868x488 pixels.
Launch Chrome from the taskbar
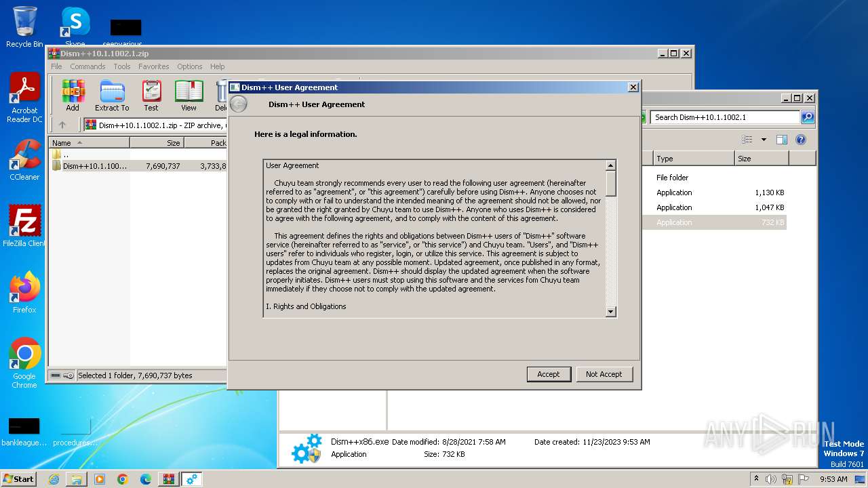(123, 479)
